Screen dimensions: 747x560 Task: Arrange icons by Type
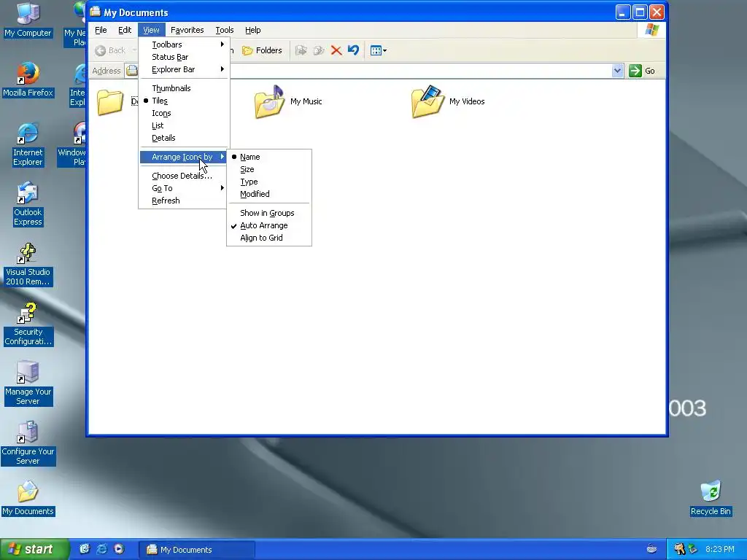coord(269,182)
